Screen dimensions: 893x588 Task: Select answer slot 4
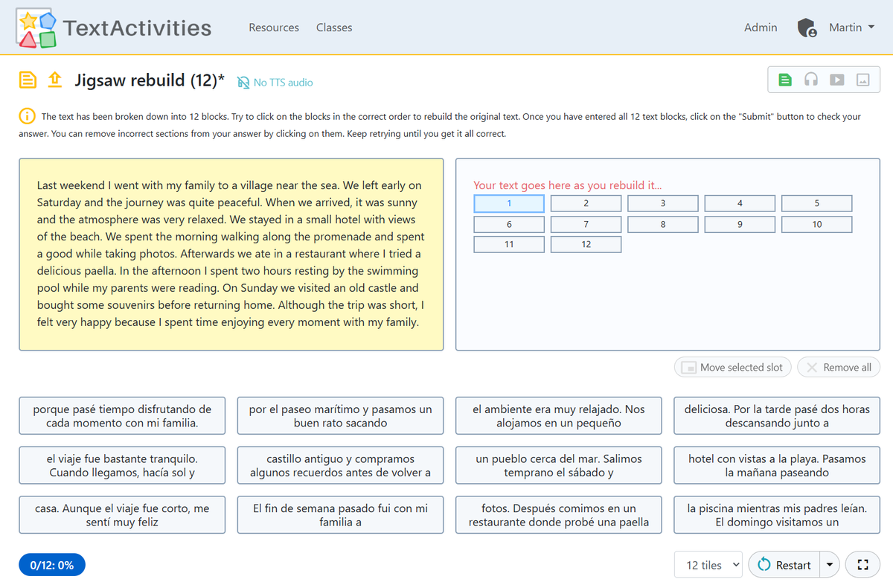[x=740, y=203]
